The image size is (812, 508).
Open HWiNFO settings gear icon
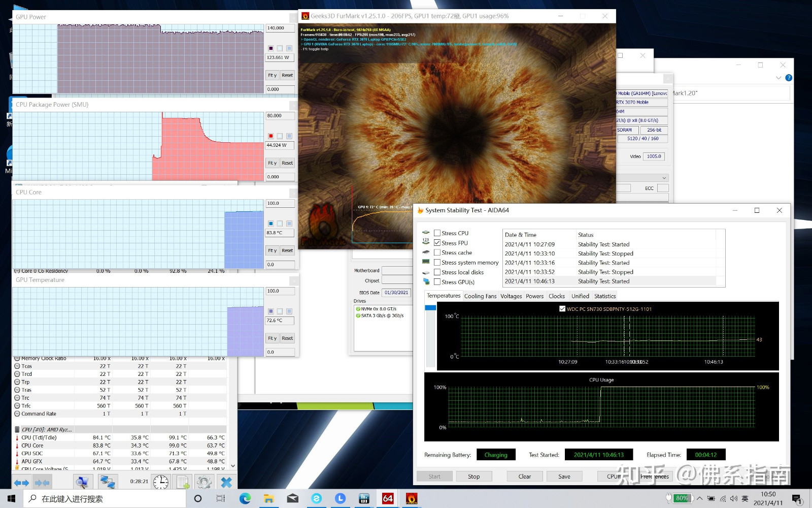[x=204, y=482]
